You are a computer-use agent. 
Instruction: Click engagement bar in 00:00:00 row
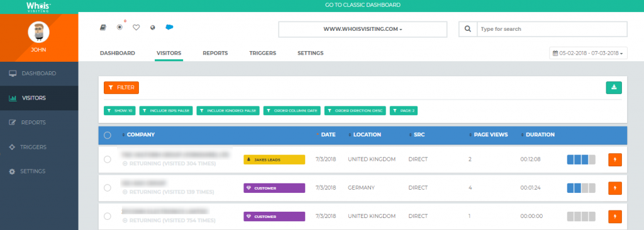[581, 216]
